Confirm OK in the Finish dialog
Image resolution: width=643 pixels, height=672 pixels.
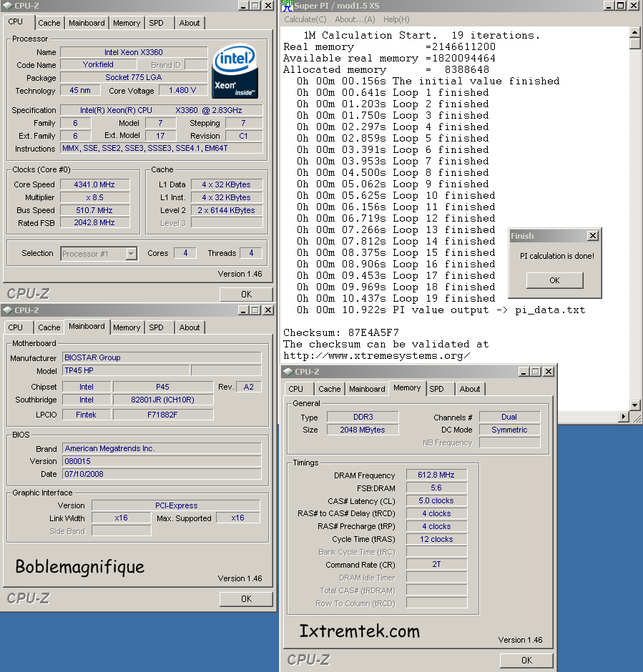555,280
